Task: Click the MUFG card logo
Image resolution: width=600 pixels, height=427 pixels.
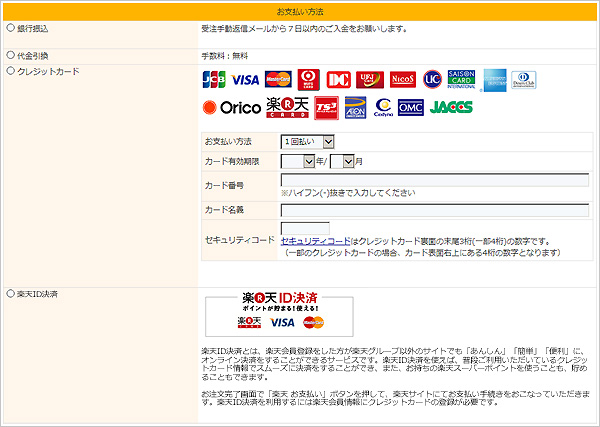Action: coord(308,80)
